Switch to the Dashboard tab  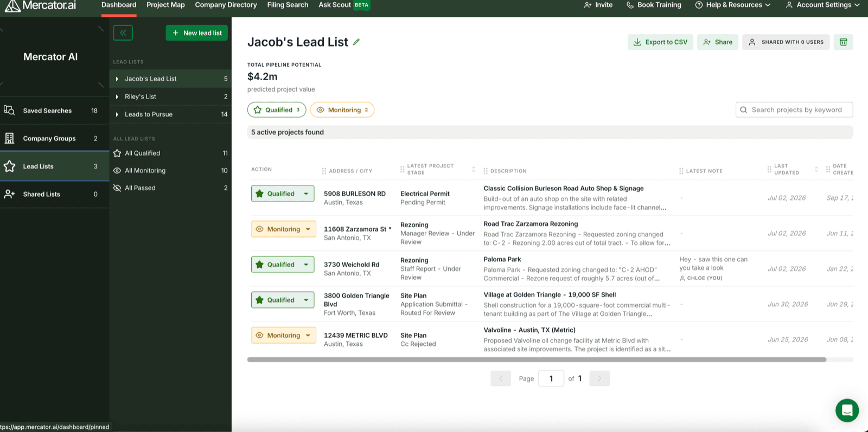click(x=119, y=5)
